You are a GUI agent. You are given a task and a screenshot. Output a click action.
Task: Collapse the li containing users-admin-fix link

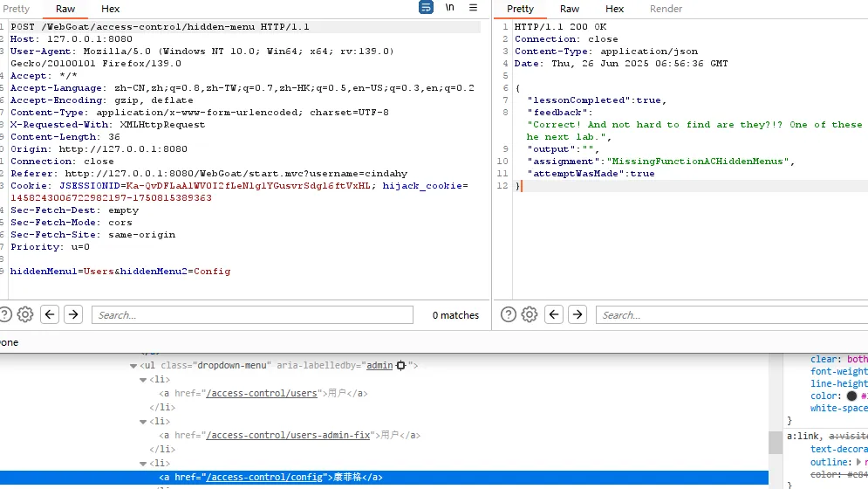(143, 422)
